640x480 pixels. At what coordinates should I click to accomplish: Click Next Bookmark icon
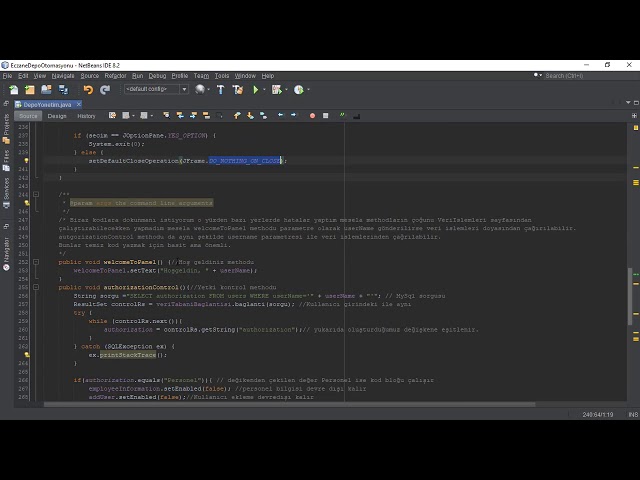250,116
